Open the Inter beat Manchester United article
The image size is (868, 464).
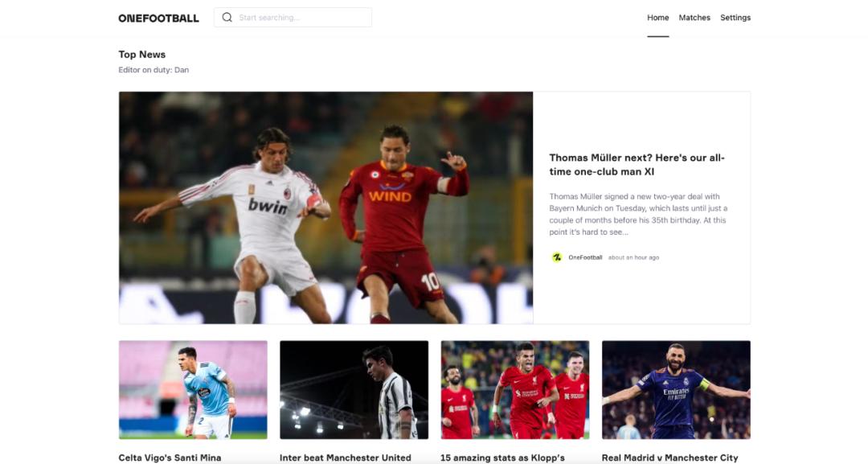346,458
